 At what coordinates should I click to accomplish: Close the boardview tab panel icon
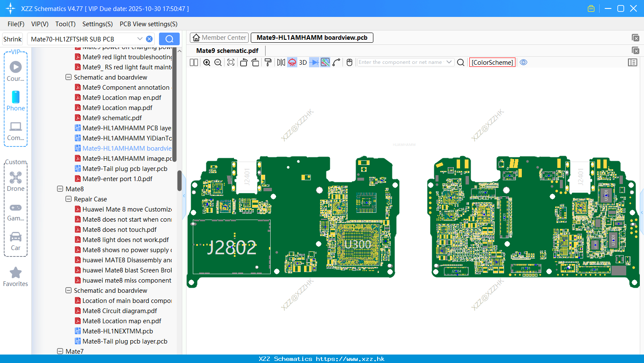click(635, 38)
